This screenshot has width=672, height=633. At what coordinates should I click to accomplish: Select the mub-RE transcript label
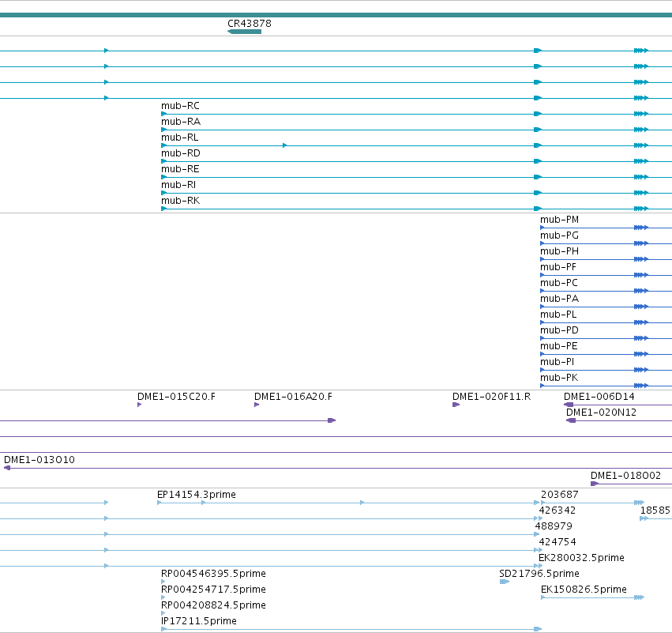click(x=180, y=169)
